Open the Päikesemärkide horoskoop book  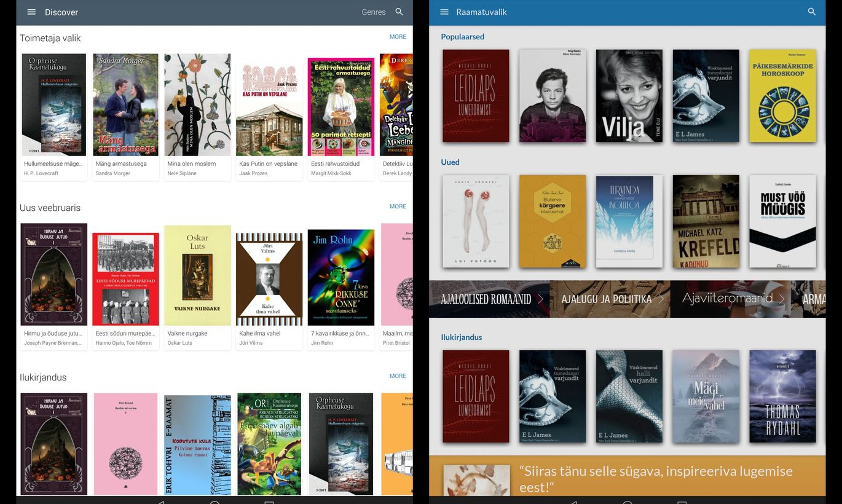(x=783, y=96)
